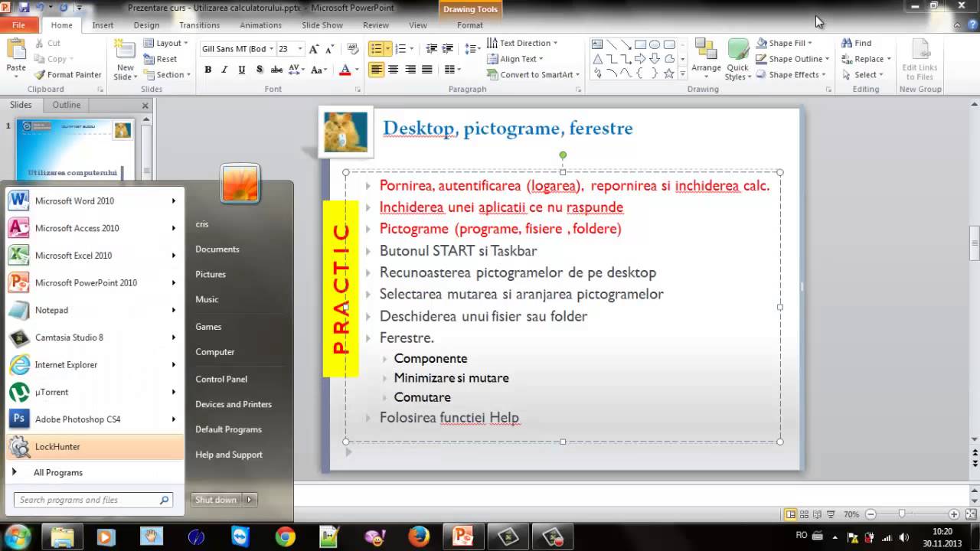Click the Format Painter brush

[67, 75]
